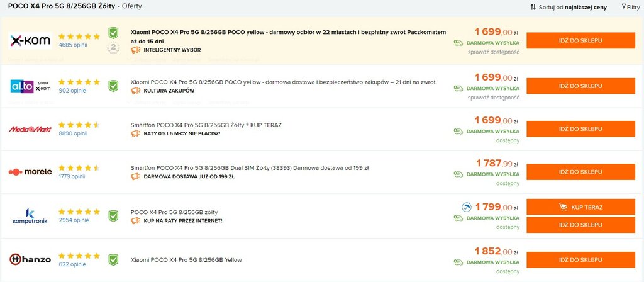Image resolution: width=644 pixels, height=282 pixels.
Task: Click the star rating for morele
Action: [x=79, y=167]
